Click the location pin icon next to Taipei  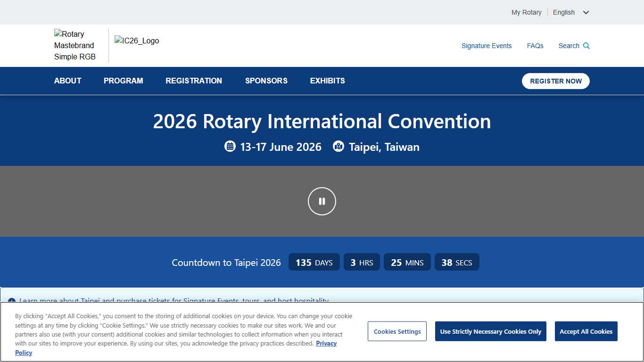339,146
